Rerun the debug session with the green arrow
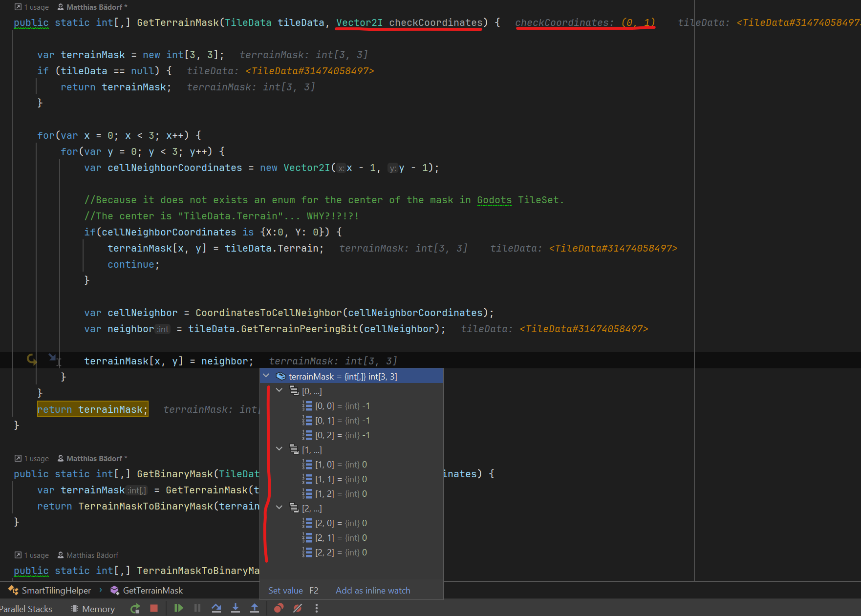Screen dimensions: 861x616 pos(135,608)
